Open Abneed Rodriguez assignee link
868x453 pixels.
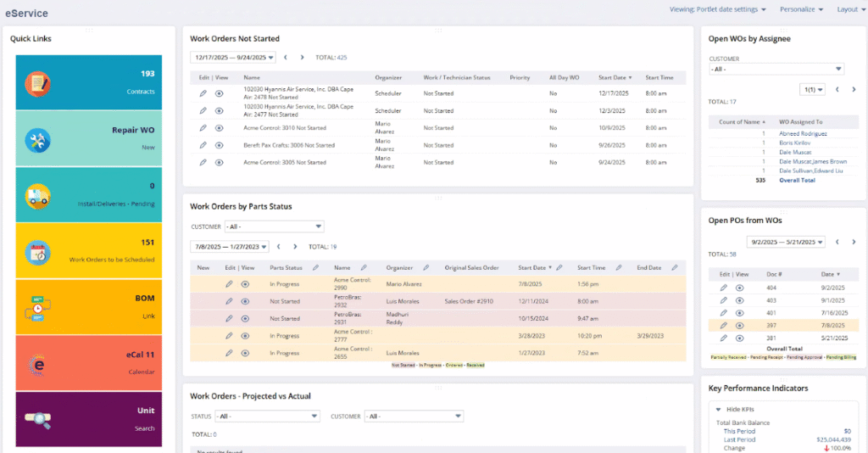coord(803,134)
